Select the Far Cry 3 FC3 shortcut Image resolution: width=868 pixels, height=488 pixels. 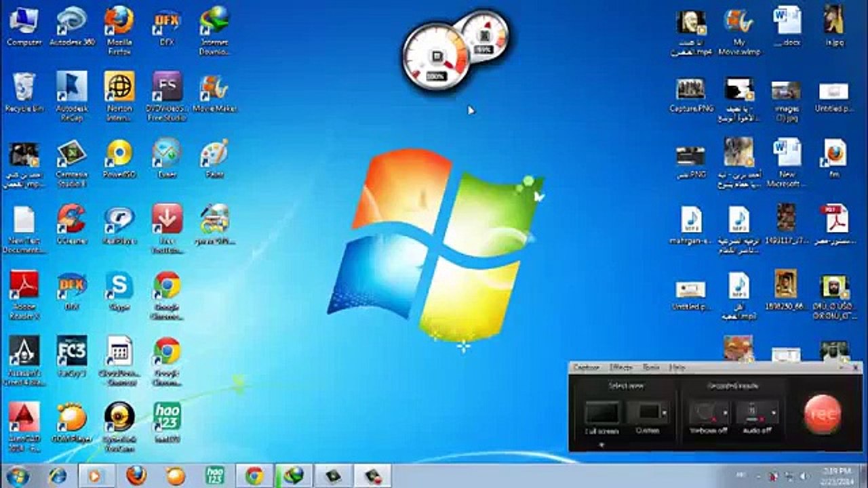tap(72, 357)
